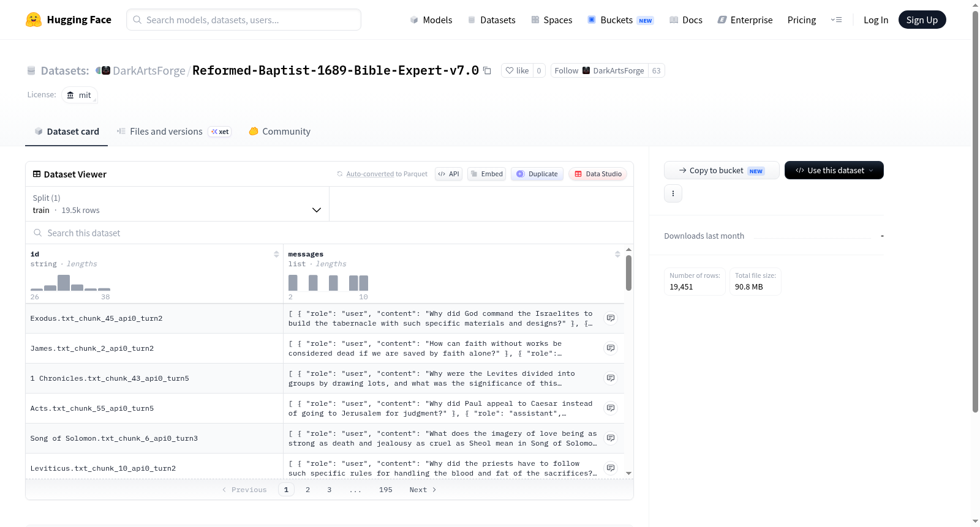Click the like count 0
Image resolution: width=980 pixels, height=527 pixels.
(539, 70)
